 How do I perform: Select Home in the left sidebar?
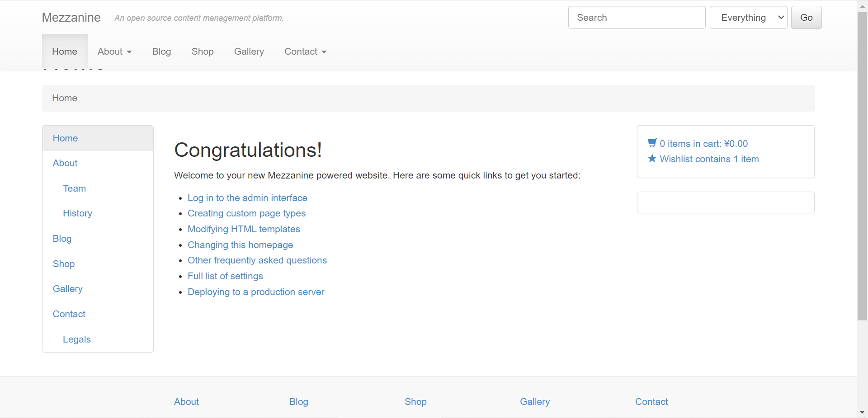tap(98, 138)
